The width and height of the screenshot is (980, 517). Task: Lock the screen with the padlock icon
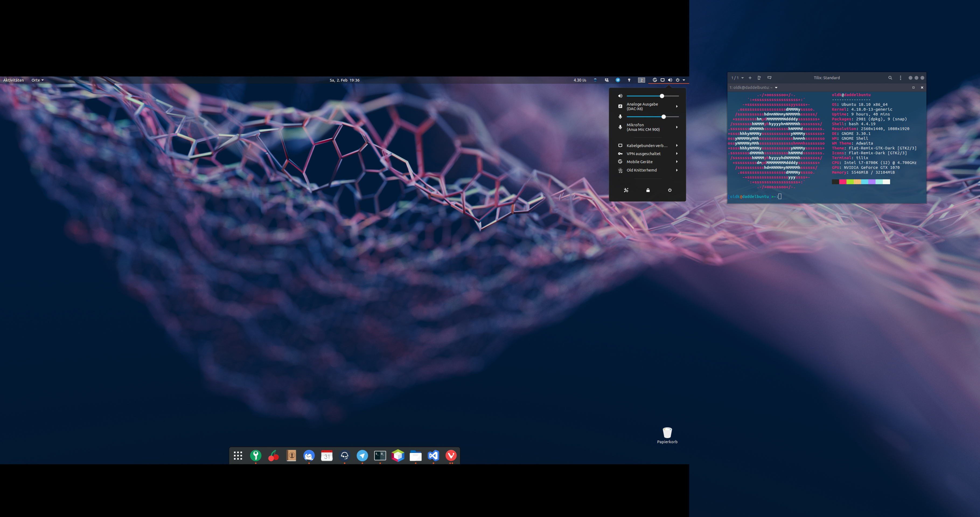tap(648, 190)
